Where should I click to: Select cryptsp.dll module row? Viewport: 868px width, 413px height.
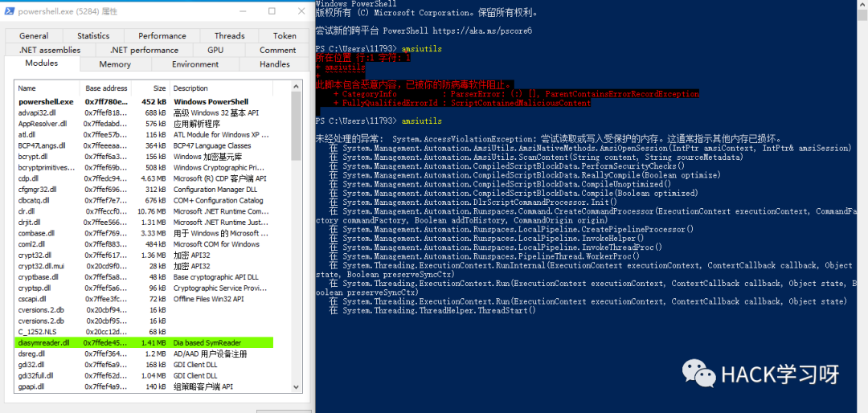(144, 288)
